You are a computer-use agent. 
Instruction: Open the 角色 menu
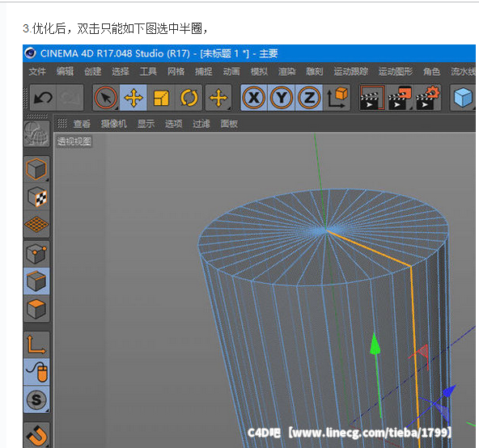(431, 71)
